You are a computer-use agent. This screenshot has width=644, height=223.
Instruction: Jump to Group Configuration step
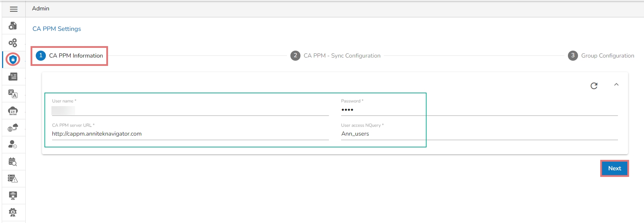(x=601, y=55)
